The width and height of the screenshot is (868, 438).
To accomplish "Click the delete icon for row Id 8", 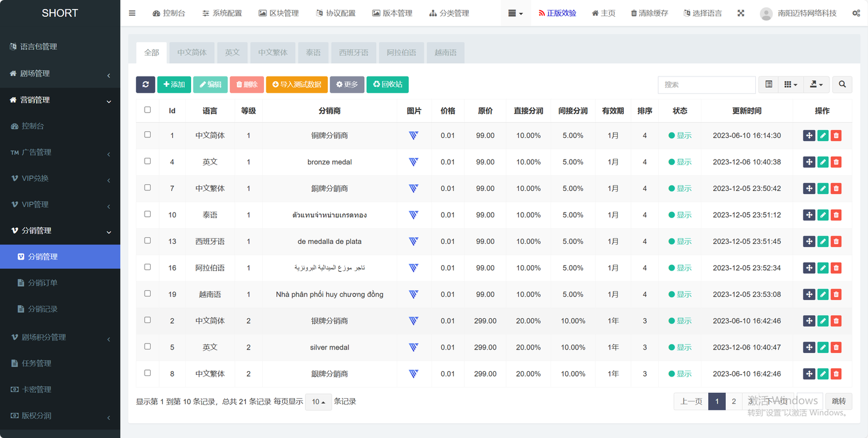I will 836,374.
